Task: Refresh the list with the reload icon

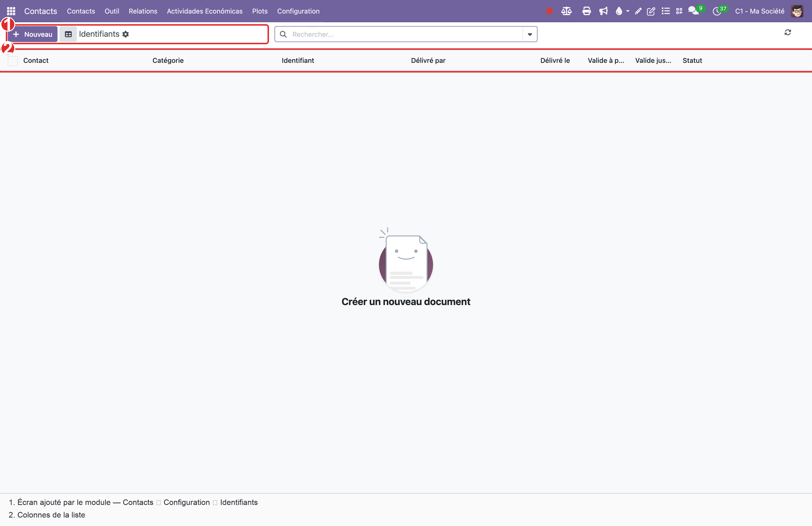Action: (x=787, y=32)
